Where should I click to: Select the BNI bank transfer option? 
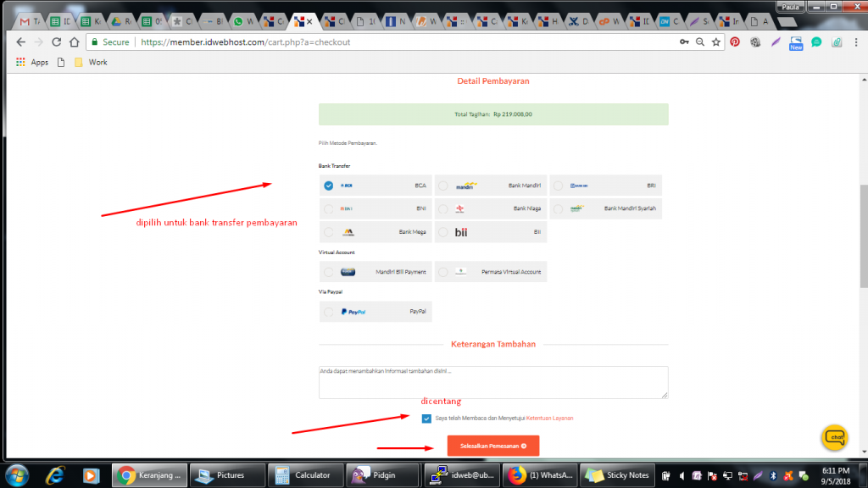(x=376, y=208)
